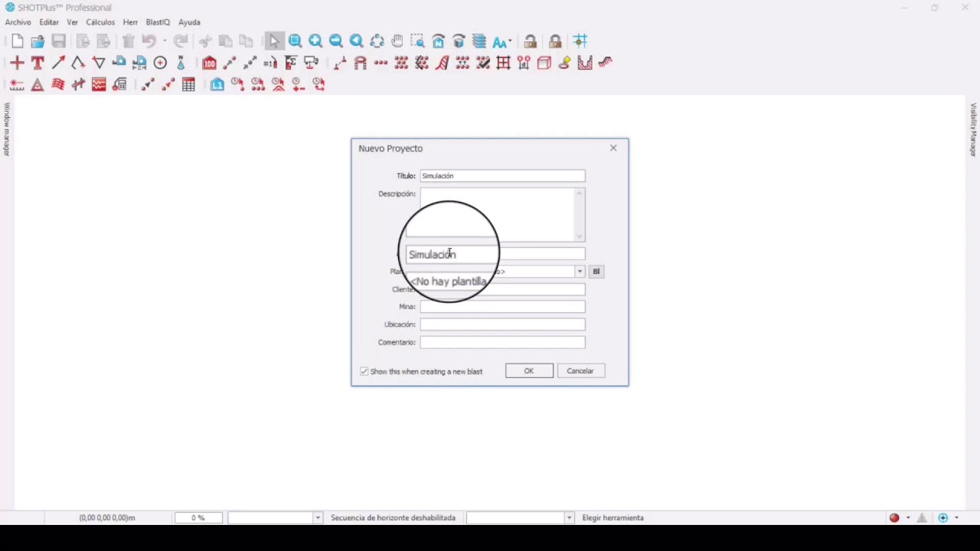This screenshot has height=551, width=980.
Task: Expand the red circle status dropdown arrow
Action: coord(908,518)
